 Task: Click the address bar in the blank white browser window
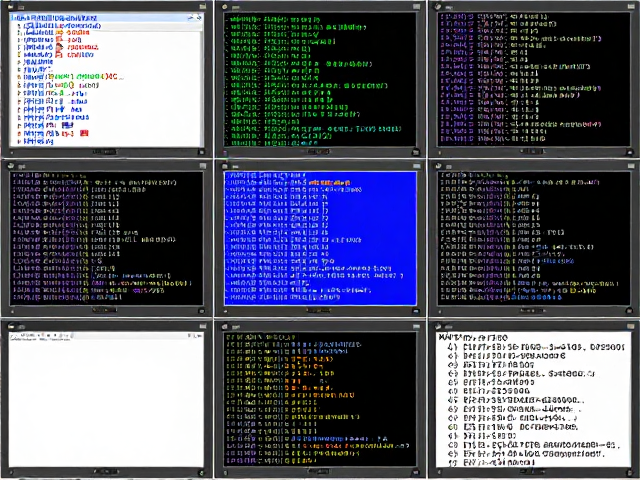(131, 336)
